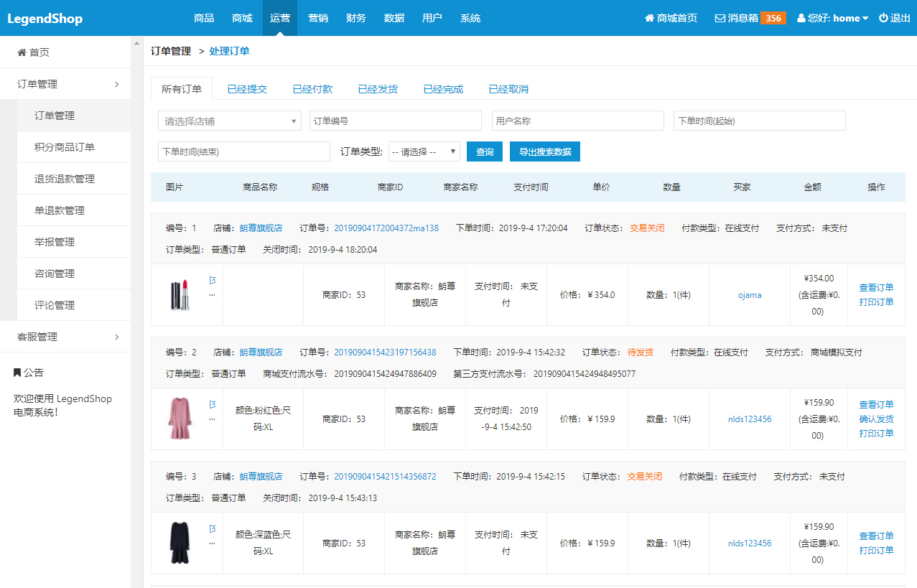Viewport: 917px width, 588px height.
Task: Select 积分商品订单 in the sidebar
Action: (x=74, y=147)
